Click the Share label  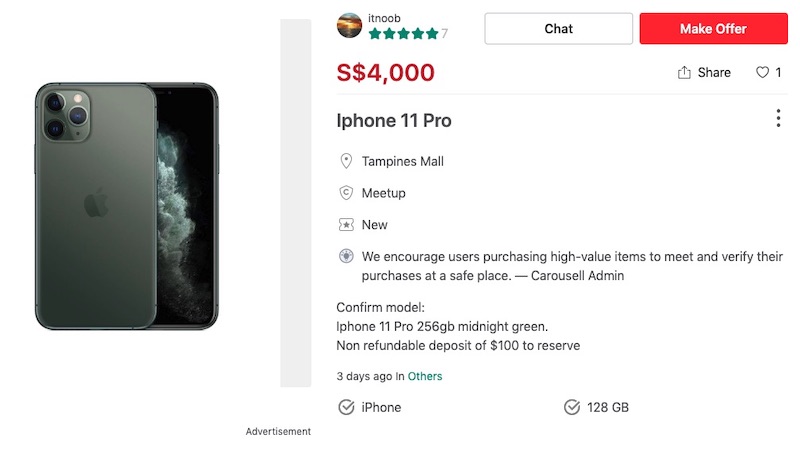tap(714, 73)
